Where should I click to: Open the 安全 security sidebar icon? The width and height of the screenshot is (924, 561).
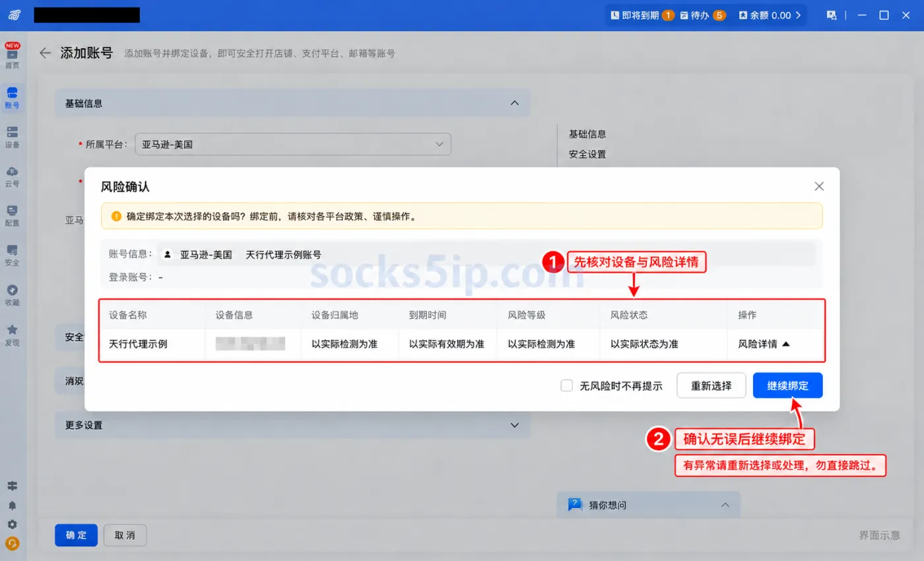[12, 255]
